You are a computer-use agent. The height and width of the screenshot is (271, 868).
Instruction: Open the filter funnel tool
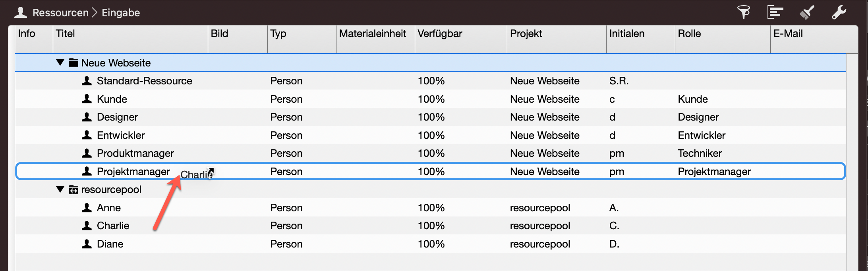[x=743, y=12]
